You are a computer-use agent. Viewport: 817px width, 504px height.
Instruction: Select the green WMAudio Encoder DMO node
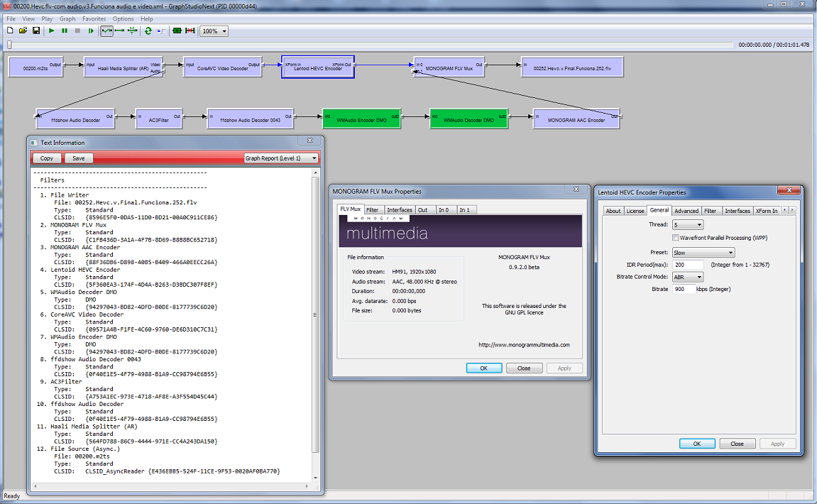click(361, 119)
